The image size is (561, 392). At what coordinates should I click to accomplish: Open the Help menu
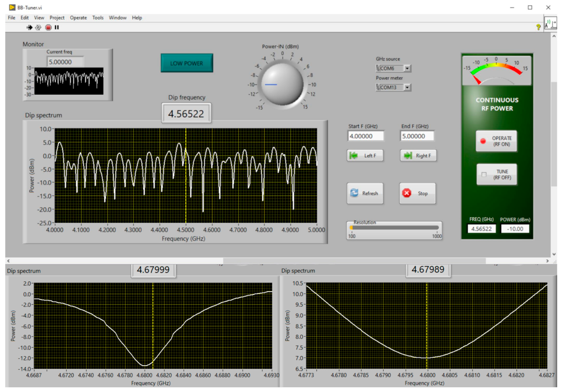[x=137, y=18]
